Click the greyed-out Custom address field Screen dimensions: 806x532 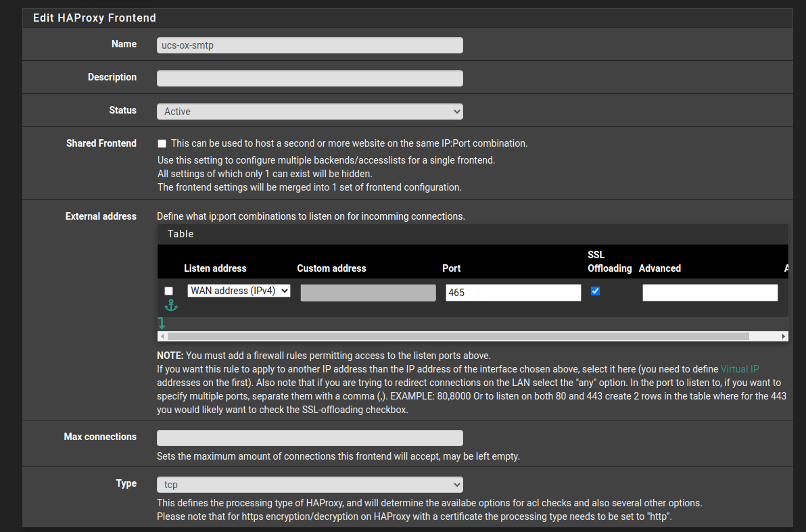pyautogui.click(x=368, y=293)
